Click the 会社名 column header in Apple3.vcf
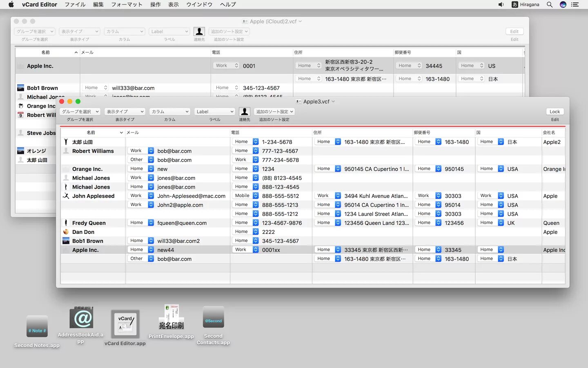 coord(554,132)
